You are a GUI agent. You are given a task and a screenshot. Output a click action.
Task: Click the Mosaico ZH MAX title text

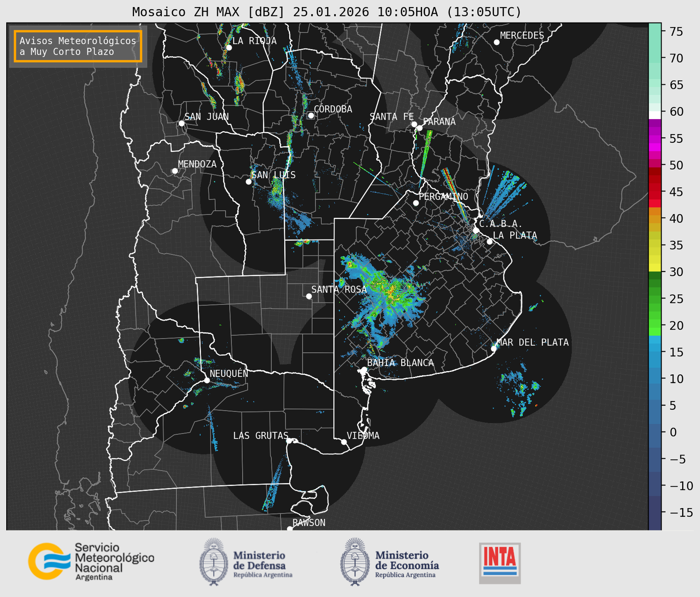click(327, 12)
